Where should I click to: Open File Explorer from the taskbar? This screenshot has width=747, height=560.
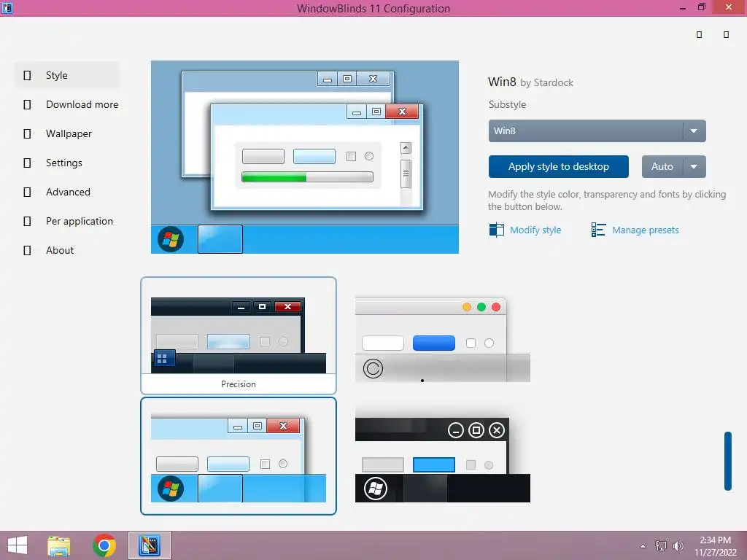59,545
